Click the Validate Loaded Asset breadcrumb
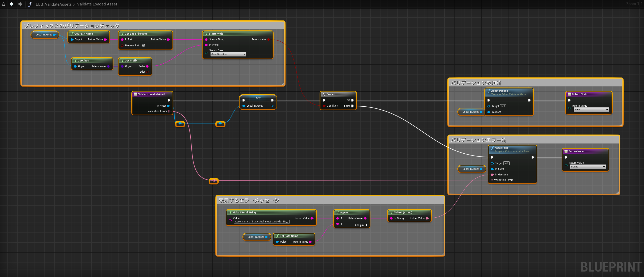This screenshot has width=644, height=277. [x=97, y=4]
